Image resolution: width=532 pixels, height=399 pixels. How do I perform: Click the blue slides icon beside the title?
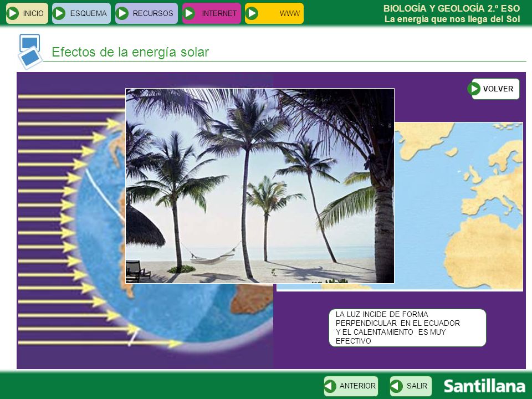(30, 51)
